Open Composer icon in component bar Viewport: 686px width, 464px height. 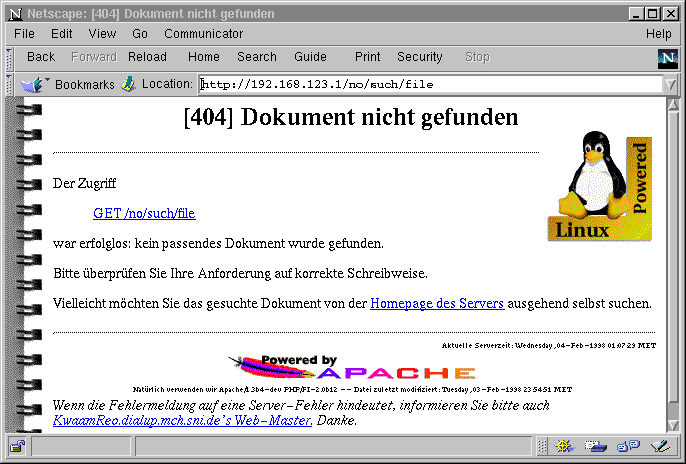pos(659,446)
